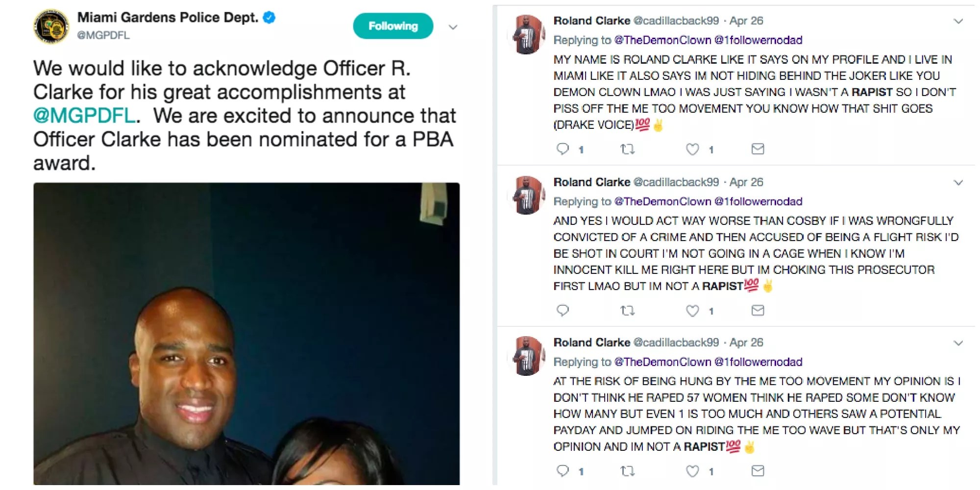Open Miami Gardens Police Dept. profile avatar
This screenshot has height=490, width=980.
point(51,26)
